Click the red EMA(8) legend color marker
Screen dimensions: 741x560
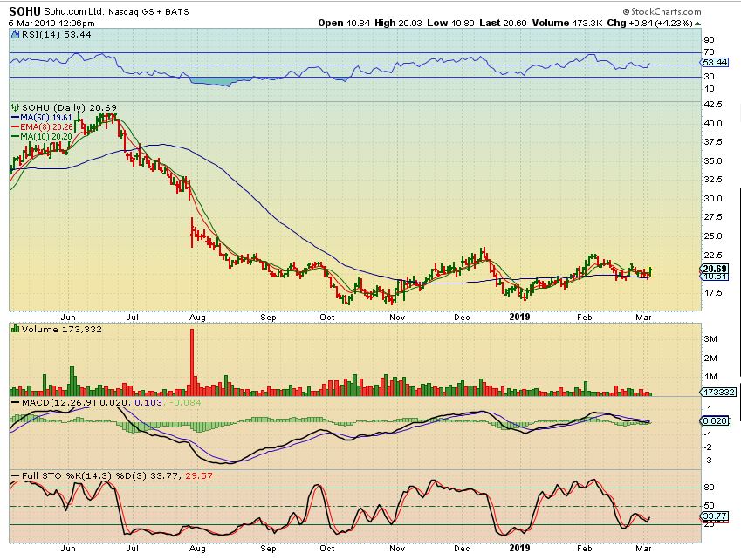click(x=14, y=126)
